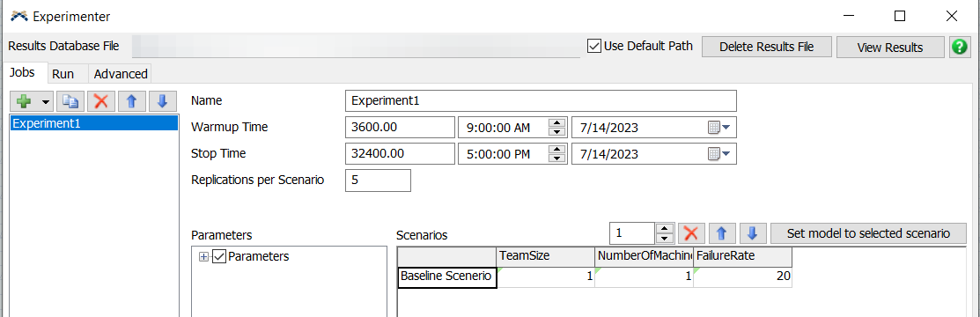The image size is (980, 317).
Task: Minimize the Experimenter window
Action: pos(848,16)
